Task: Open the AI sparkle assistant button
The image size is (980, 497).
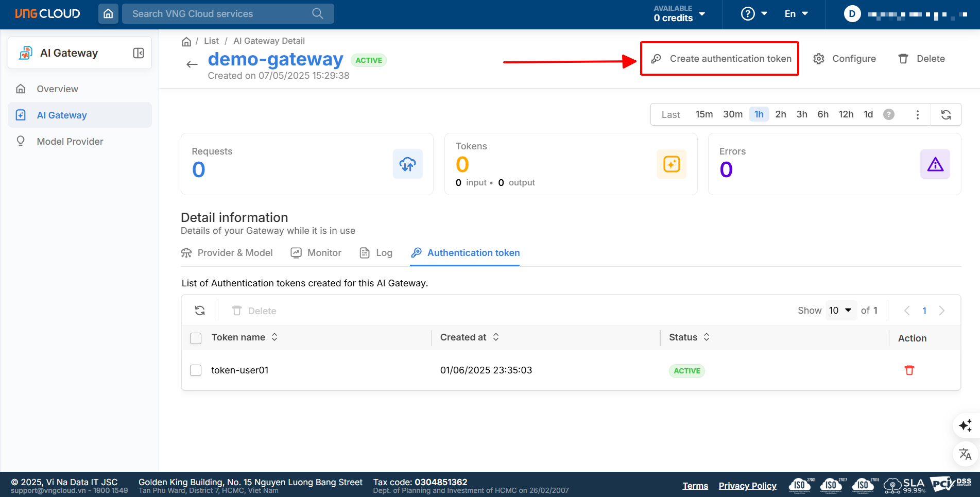Action: (965, 425)
